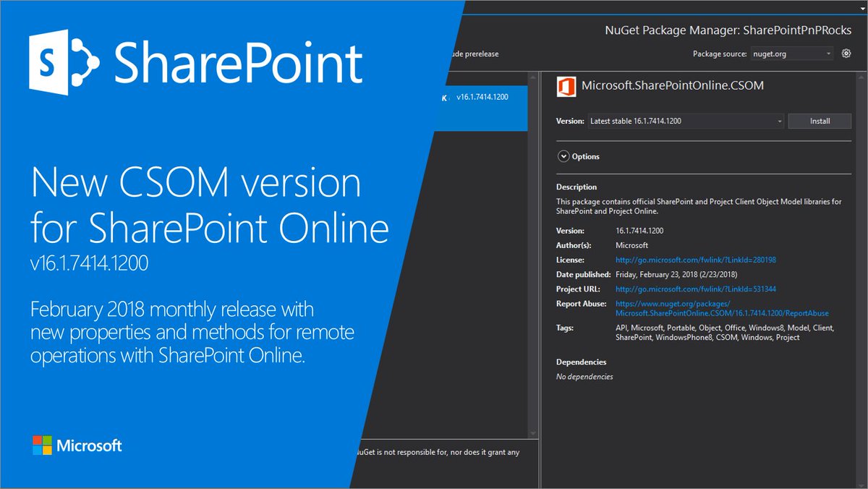
Task: Open the Report Abuse nuget.org link
Action: pos(722,309)
